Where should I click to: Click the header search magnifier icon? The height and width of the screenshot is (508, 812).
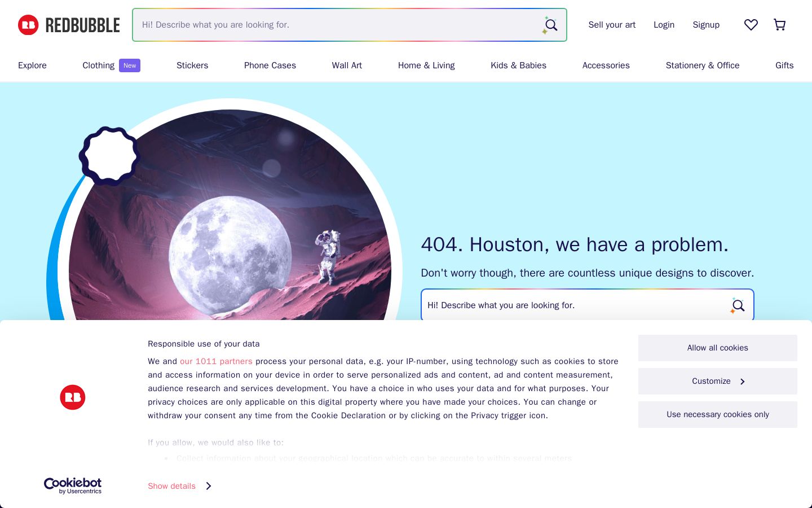pyautogui.click(x=550, y=25)
